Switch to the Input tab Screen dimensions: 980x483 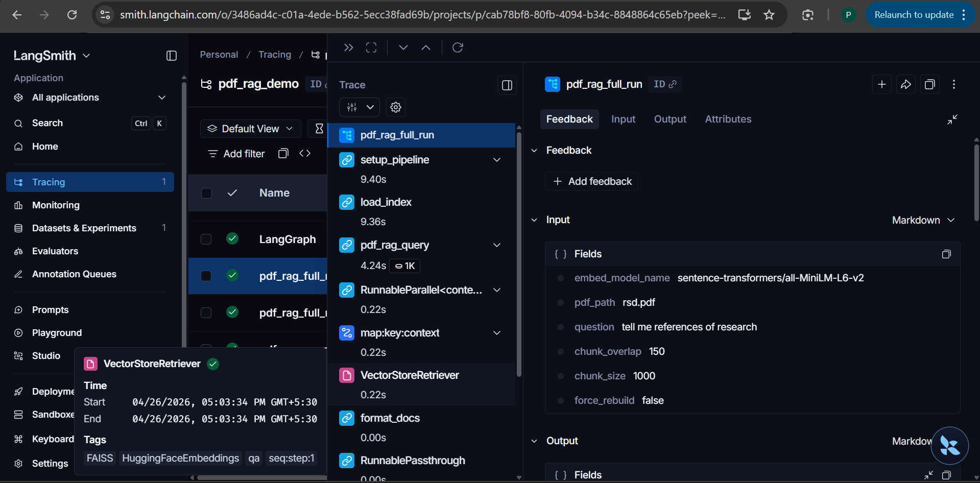click(624, 119)
